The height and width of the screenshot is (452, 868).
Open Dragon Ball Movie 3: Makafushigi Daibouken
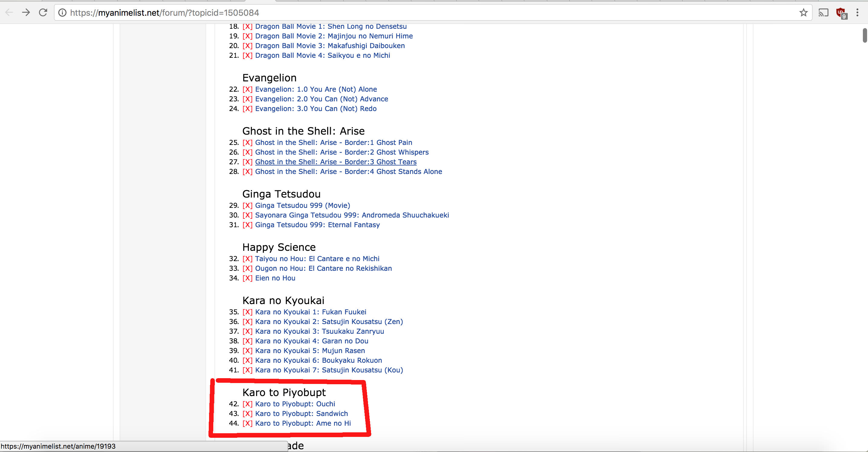tap(330, 46)
